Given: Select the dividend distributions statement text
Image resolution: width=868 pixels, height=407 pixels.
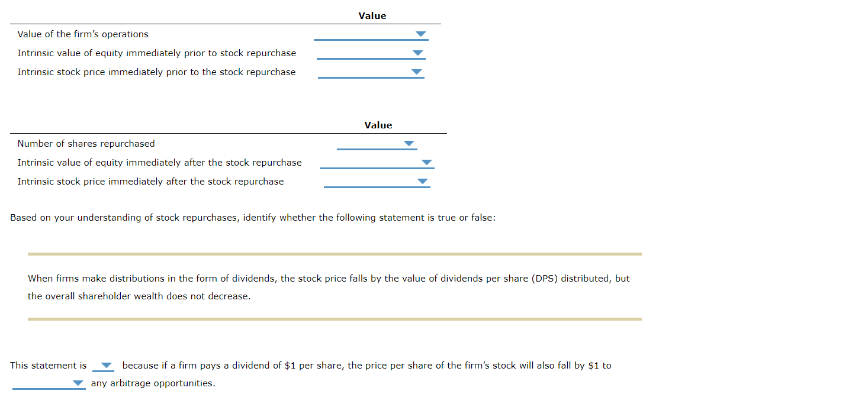Looking at the screenshot, I should click(328, 287).
